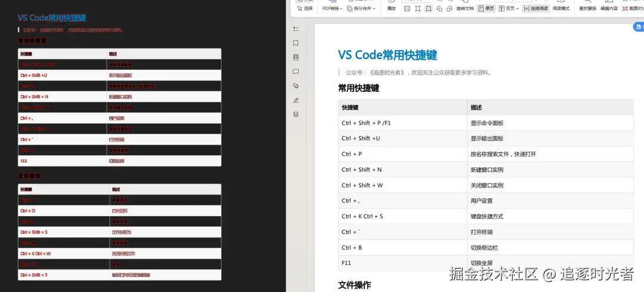Image resolution: width=644 pixels, height=292 pixels.
Task: Rotate page counterclockwise icon
Action: [439, 8]
